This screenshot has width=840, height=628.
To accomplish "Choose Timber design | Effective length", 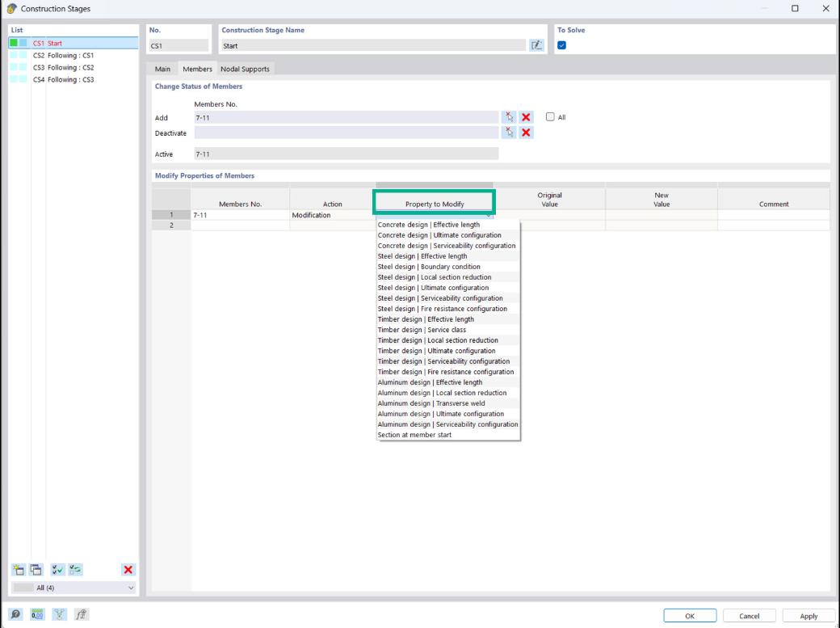I will tap(447, 319).
